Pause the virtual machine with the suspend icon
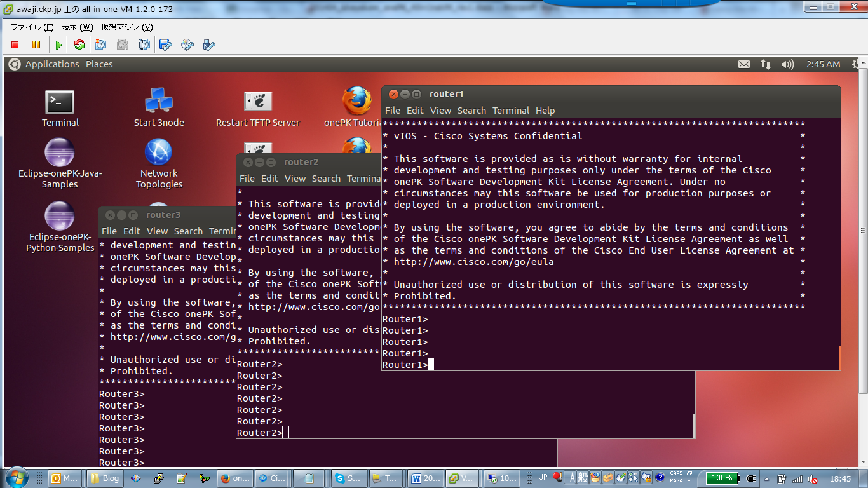Viewport: 868px width, 488px height. [36, 44]
